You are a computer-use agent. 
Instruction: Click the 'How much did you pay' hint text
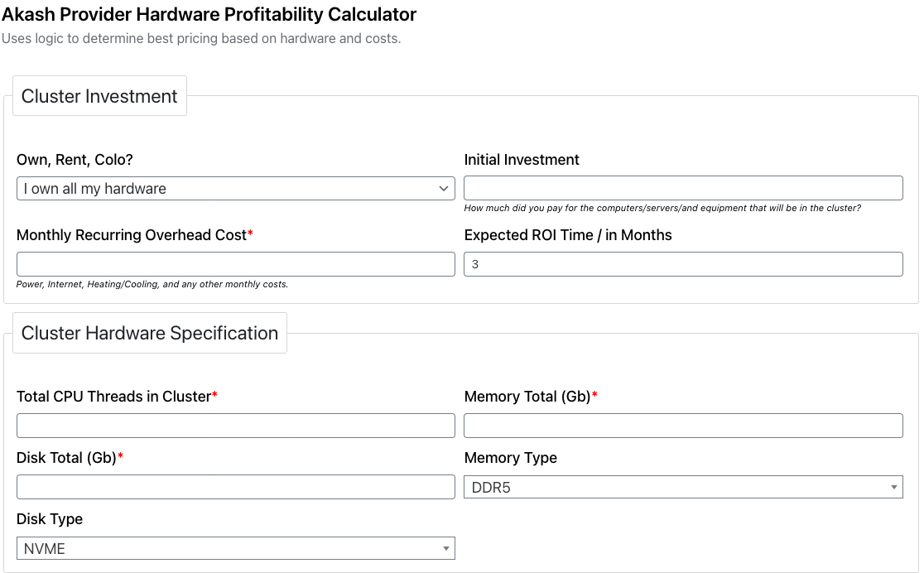click(x=662, y=208)
